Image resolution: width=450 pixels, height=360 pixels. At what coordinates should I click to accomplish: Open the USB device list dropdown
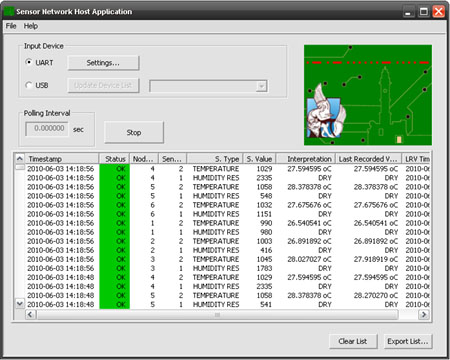click(x=262, y=86)
